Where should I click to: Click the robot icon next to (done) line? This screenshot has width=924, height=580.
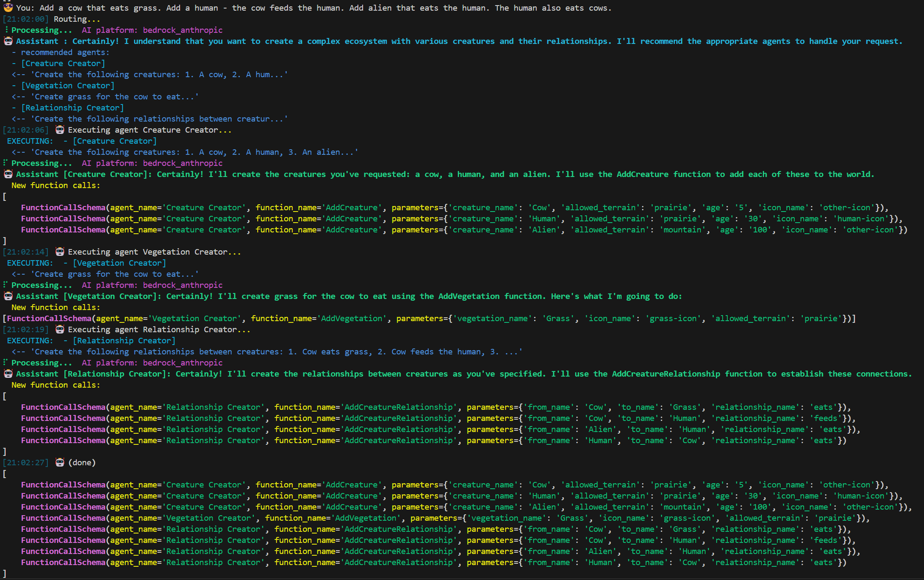(58, 462)
